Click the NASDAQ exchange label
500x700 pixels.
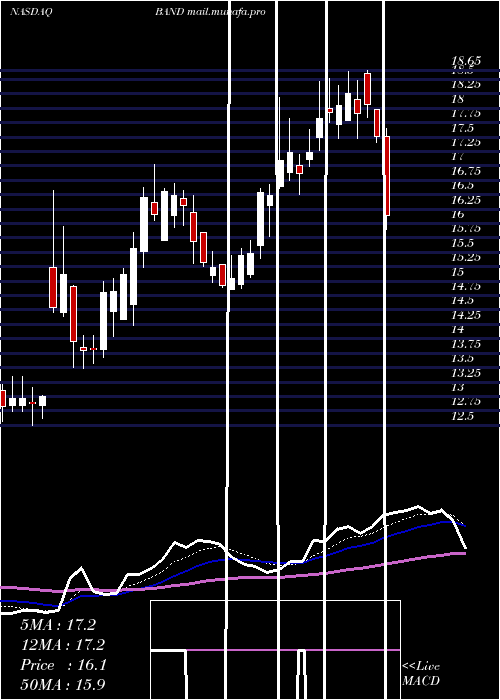point(31,12)
